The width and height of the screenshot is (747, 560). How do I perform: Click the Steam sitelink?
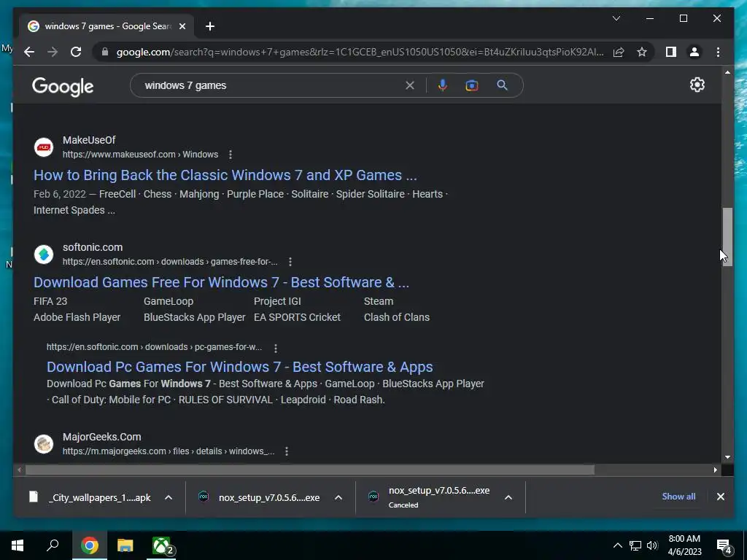pyautogui.click(x=379, y=301)
